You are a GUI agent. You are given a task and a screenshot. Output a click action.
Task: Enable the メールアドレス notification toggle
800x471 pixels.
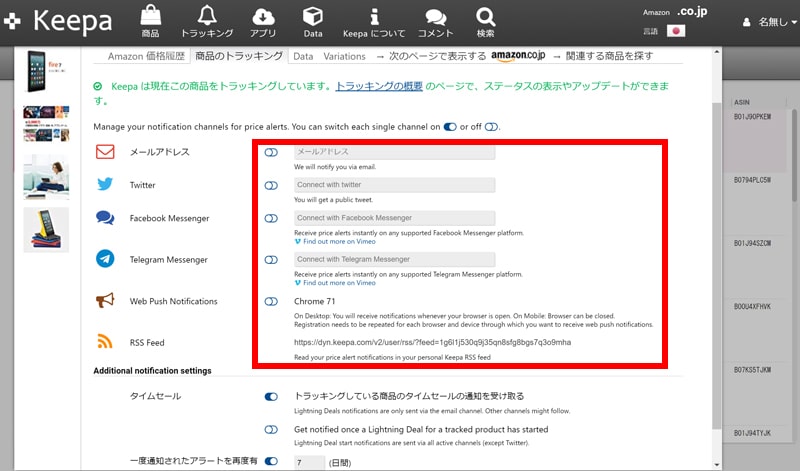coord(271,152)
